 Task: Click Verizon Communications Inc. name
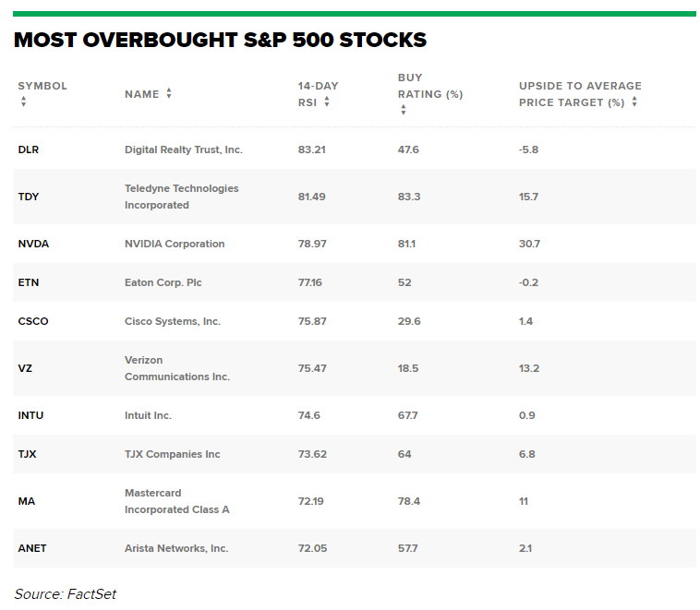click(176, 368)
